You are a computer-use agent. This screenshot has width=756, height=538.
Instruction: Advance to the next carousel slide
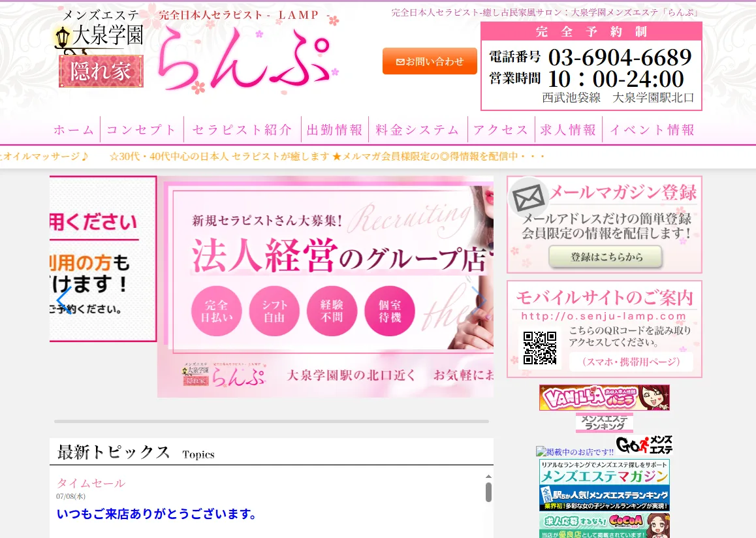[x=479, y=299]
